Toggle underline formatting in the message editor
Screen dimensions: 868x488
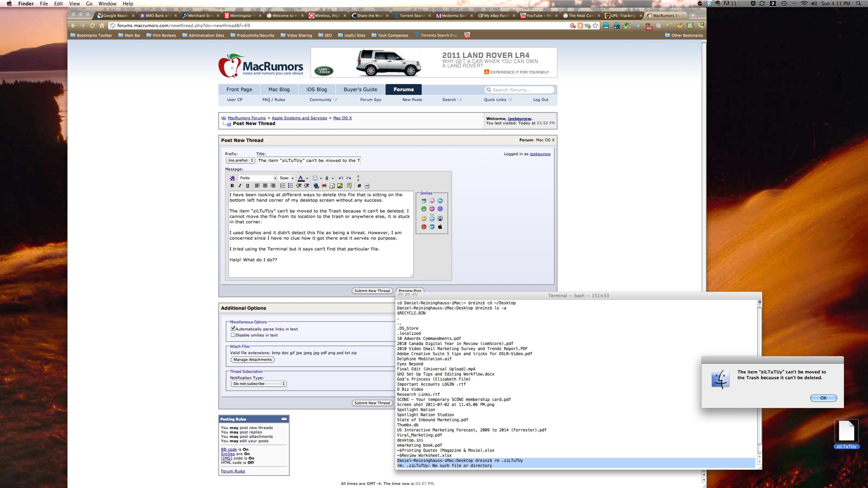click(x=248, y=186)
